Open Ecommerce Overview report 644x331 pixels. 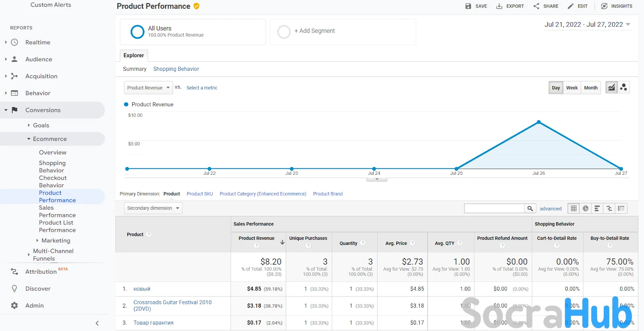[53, 152]
